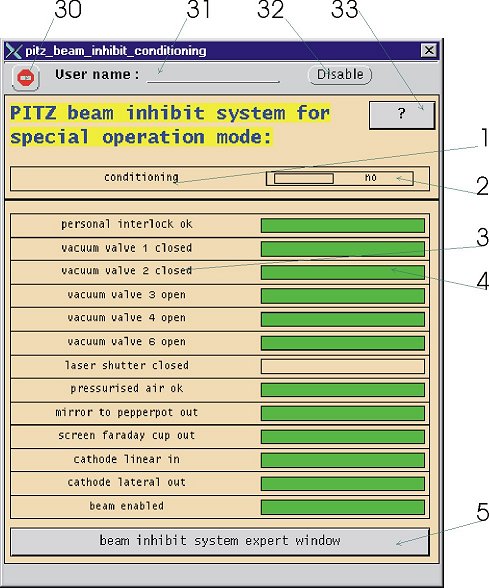Click the vacuum valve 6 open indicator
This screenshot has width=489, height=588.
pos(343,343)
